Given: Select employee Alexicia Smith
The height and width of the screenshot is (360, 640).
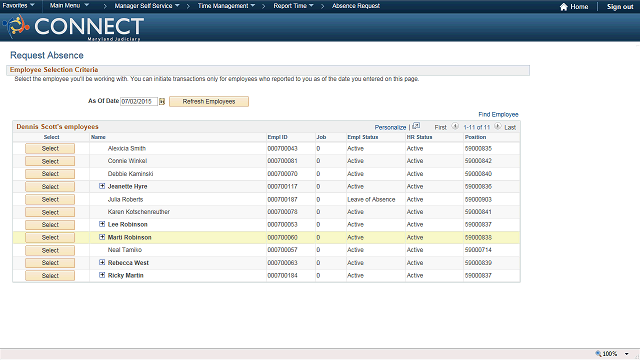Looking at the screenshot, I should 50,149.
